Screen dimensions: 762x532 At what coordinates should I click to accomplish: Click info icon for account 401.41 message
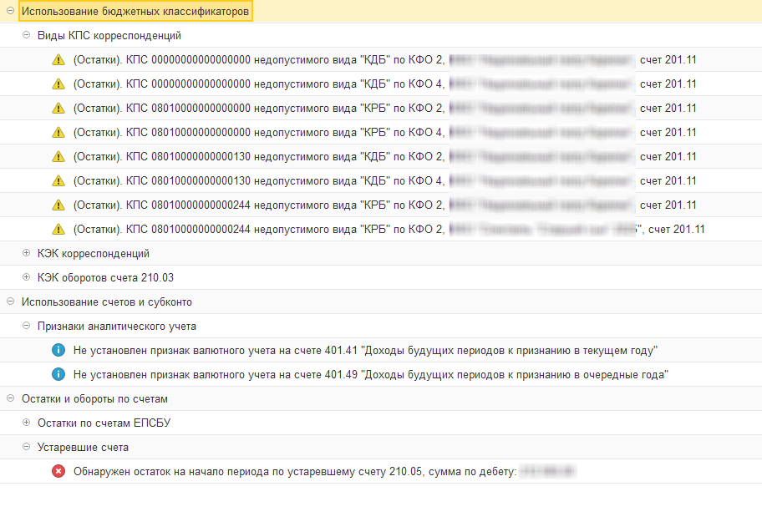pos(58,351)
